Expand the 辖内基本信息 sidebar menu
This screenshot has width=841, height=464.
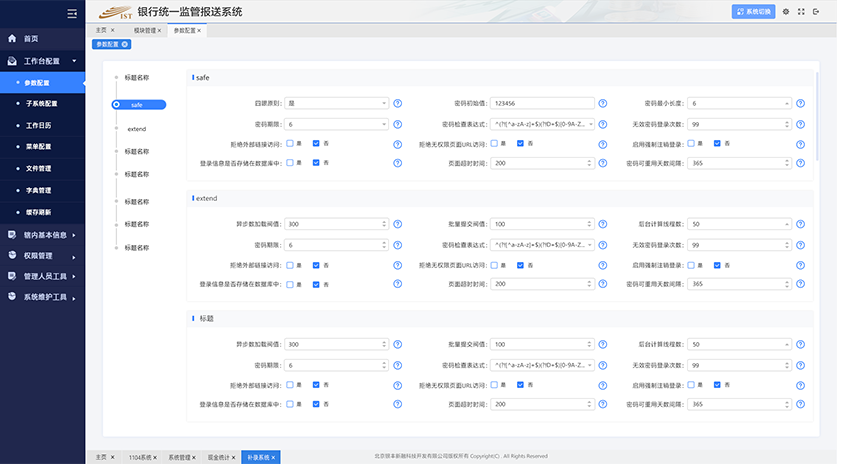click(44, 235)
